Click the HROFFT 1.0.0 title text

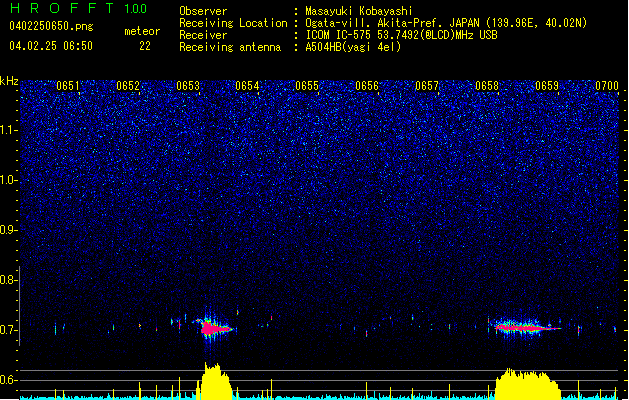pyautogui.click(x=78, y=8)
